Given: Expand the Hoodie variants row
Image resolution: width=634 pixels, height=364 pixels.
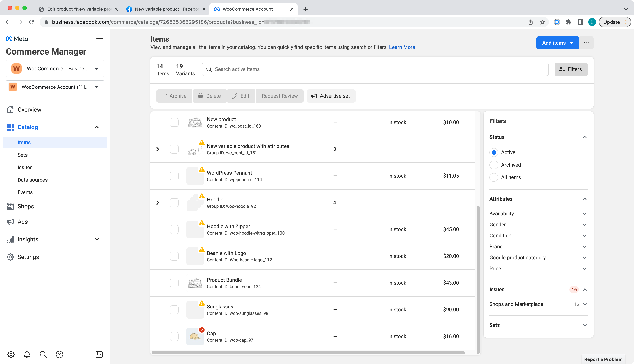Looking at the screenshot, I should pyautogui.click(x=158, y=203).
